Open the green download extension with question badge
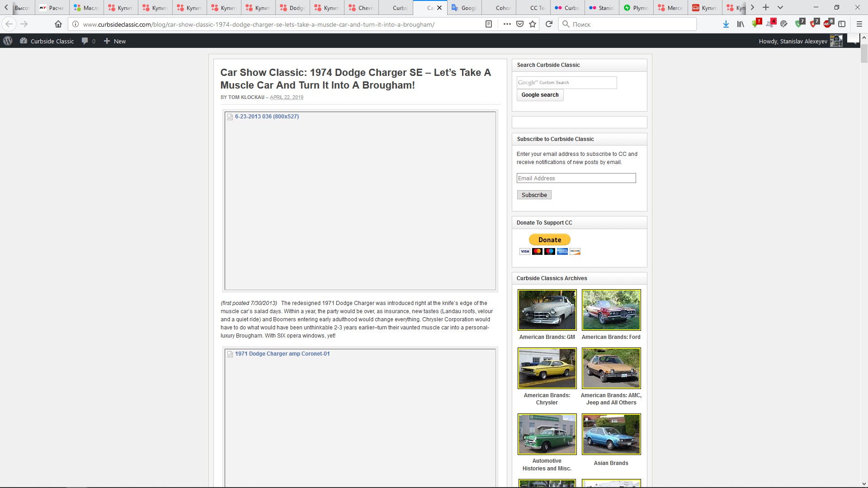This screenshot has width=868, height=488. (755, 23)
